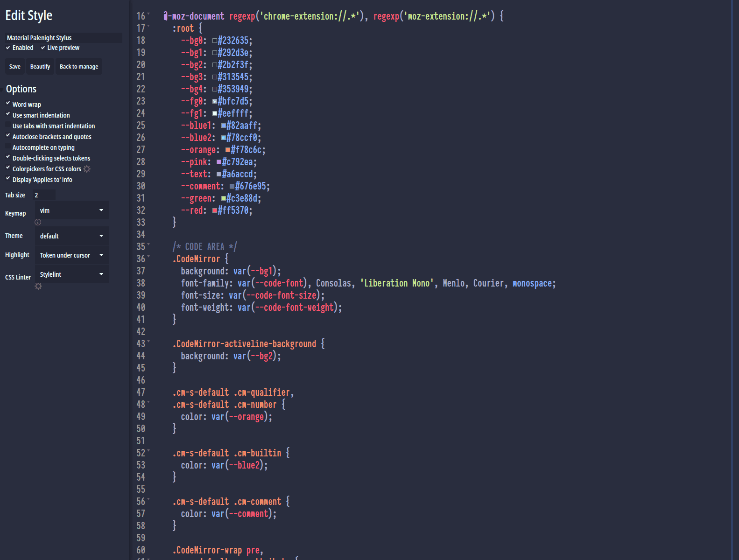Toggle Display 'Applies to' info checkbox
This screenshot has width=739, height=560.
tap(8, 178)
